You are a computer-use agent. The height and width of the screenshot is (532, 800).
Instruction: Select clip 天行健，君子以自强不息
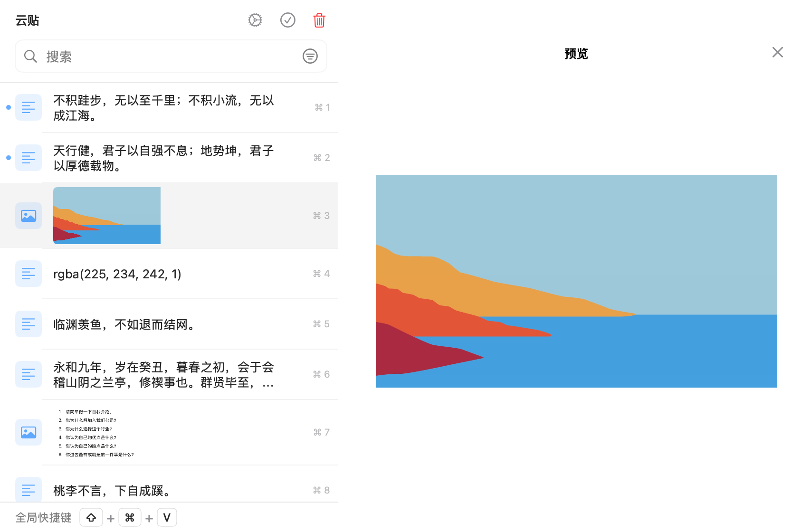[x=169, y=158]
